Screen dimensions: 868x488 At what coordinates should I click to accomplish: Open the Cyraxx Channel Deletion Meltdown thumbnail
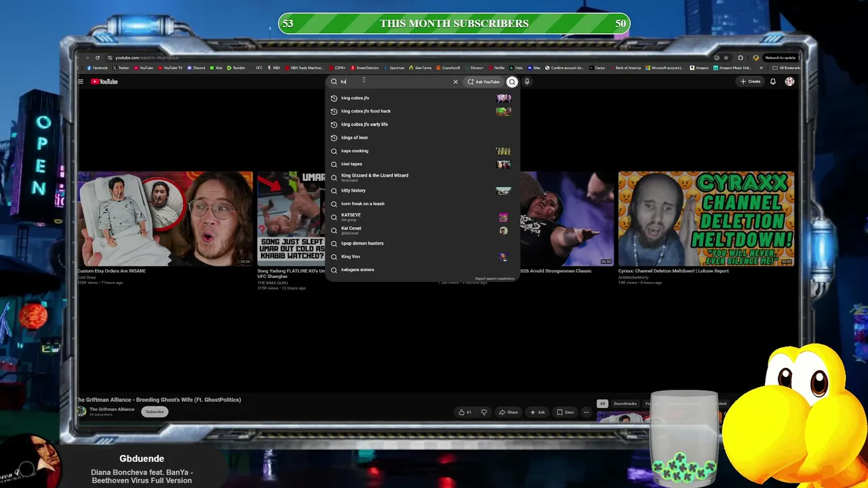pyautogui.click(x=706, y=218)
